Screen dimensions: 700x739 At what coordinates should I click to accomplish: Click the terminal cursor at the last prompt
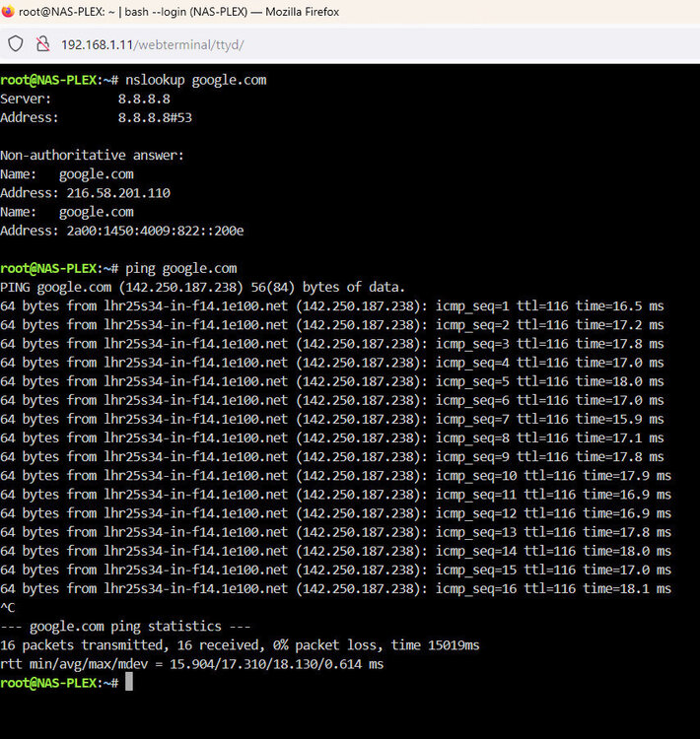point(129,682)
